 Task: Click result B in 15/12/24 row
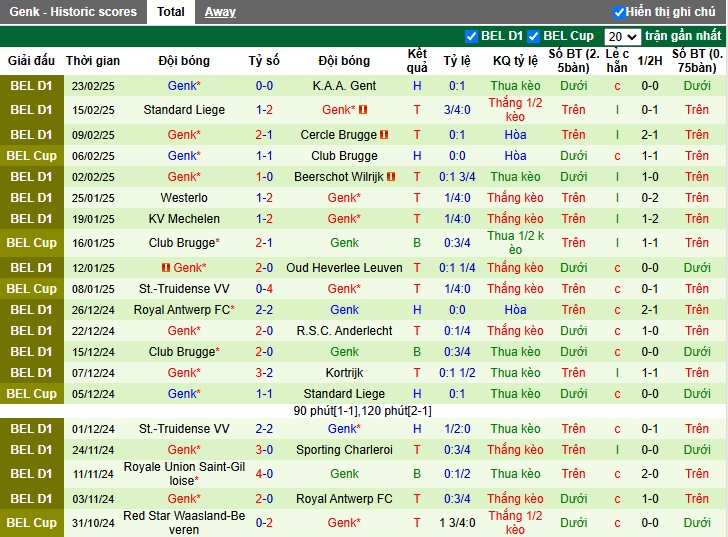[x=417, y=352]
